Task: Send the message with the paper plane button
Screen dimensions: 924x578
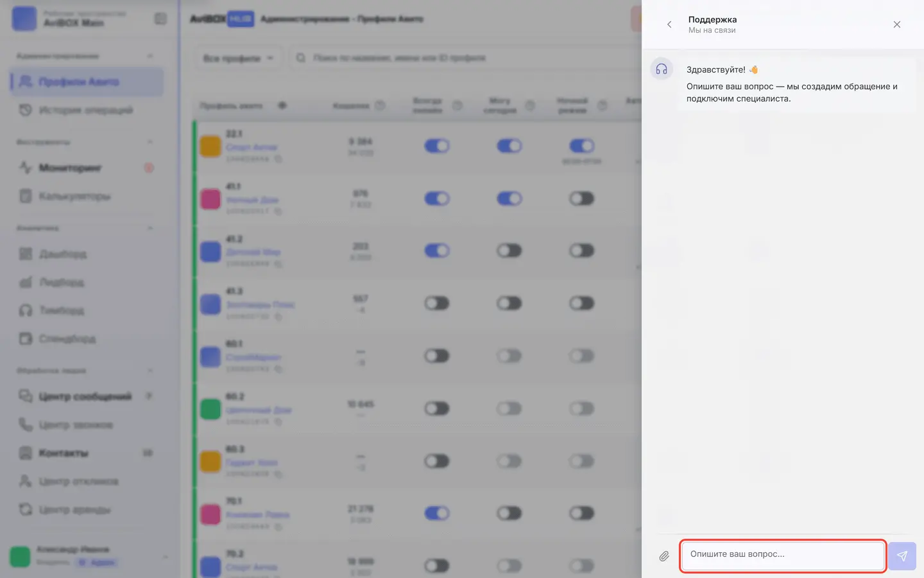Action: [x=902, y=556]
